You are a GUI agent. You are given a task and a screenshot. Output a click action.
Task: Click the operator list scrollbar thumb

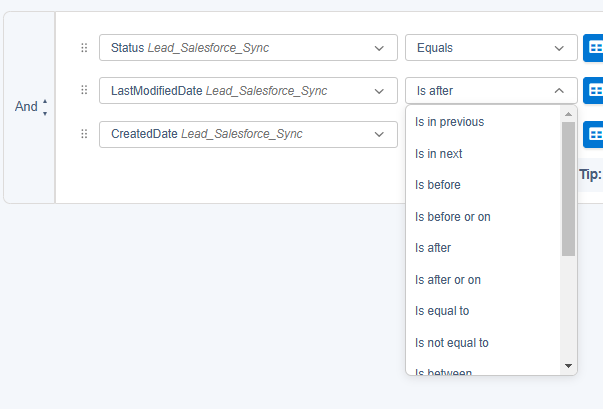(x=569, y=188)
